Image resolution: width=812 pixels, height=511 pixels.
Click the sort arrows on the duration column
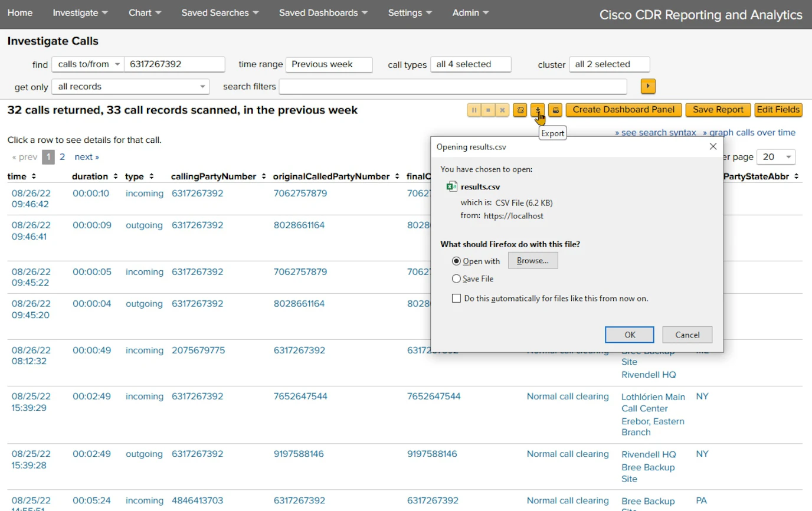(x=116, y=176)
